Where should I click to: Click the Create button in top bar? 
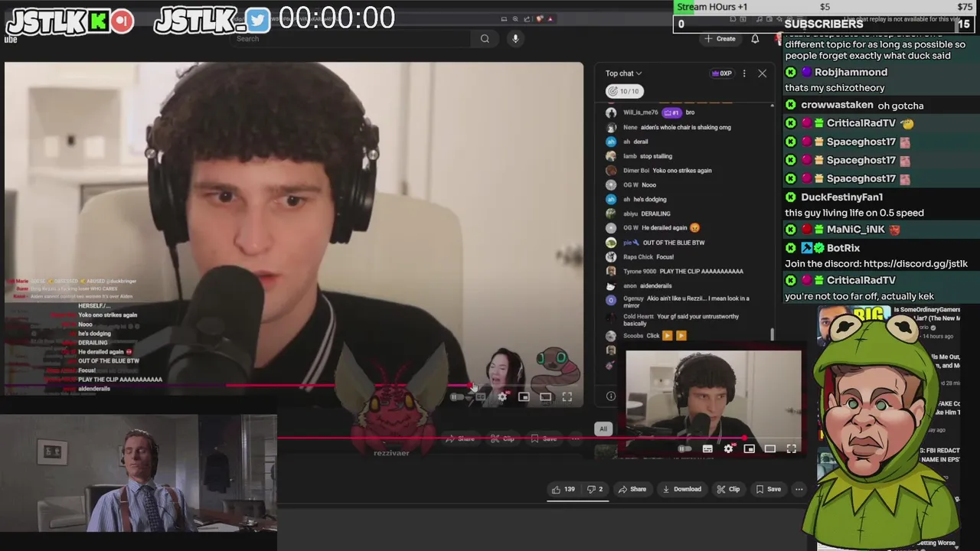tap(720, 38)
